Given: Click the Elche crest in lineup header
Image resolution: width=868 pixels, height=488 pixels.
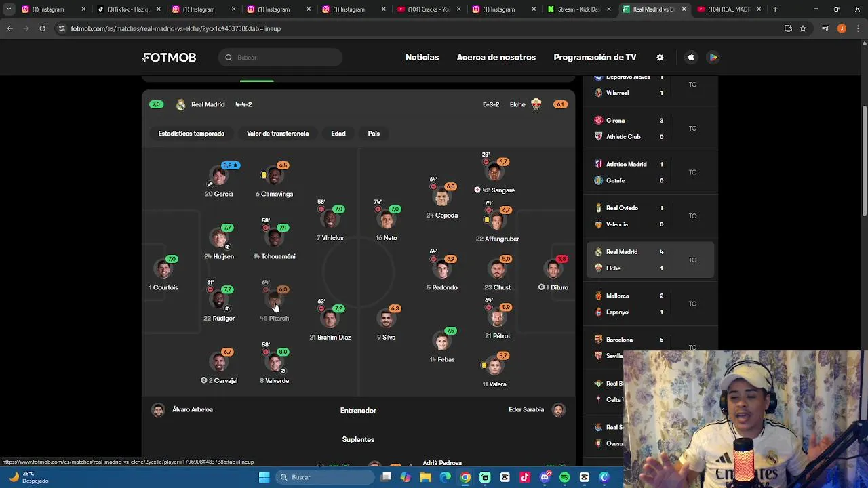Looking at the screenshot, I should (536, 104).
